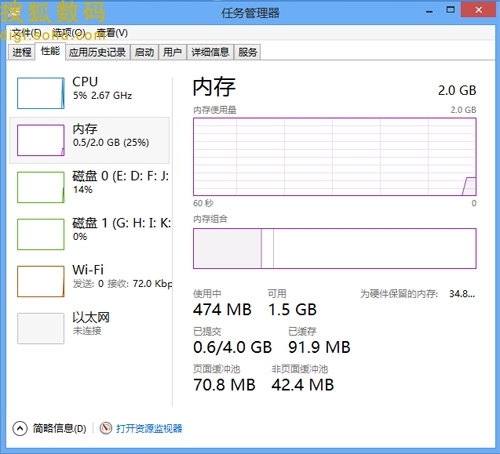Select the Wi-Fi network graph thumbnail
500x454 pixels.
[41, 281]
